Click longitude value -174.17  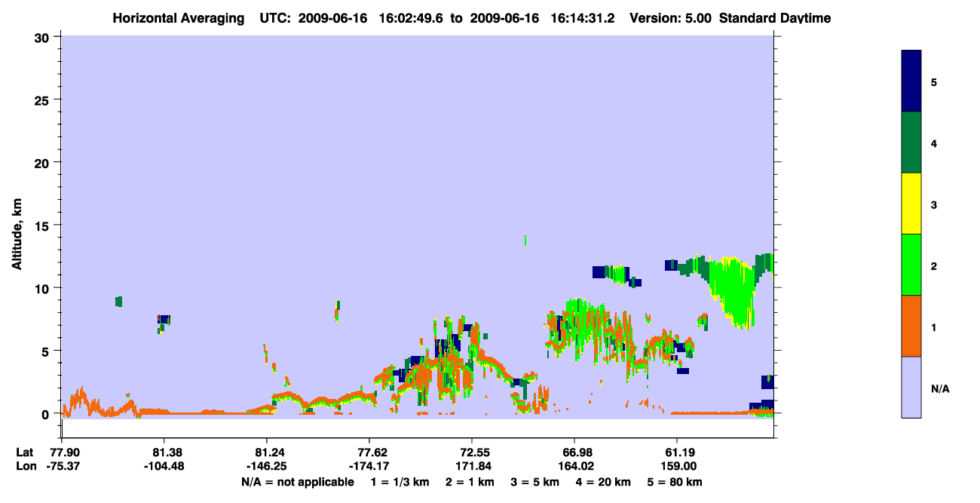[x=369, y=466]
